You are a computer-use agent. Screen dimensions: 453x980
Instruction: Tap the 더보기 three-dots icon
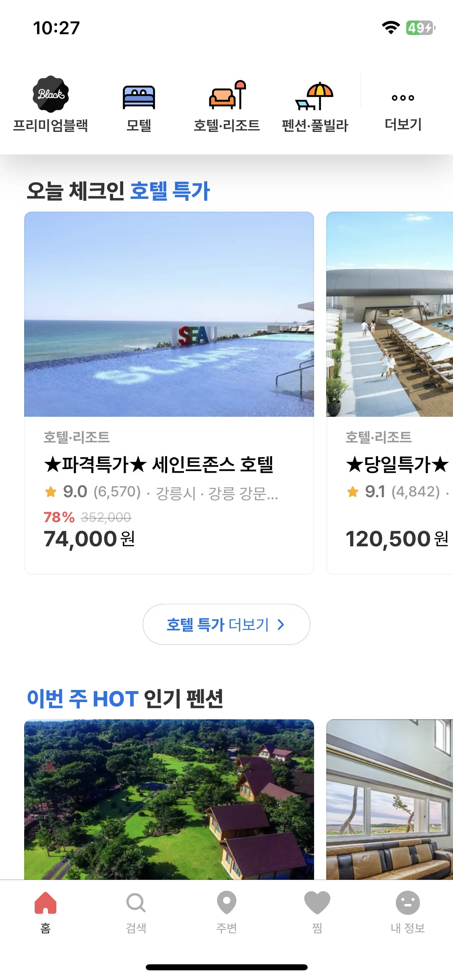pos(403,98)
